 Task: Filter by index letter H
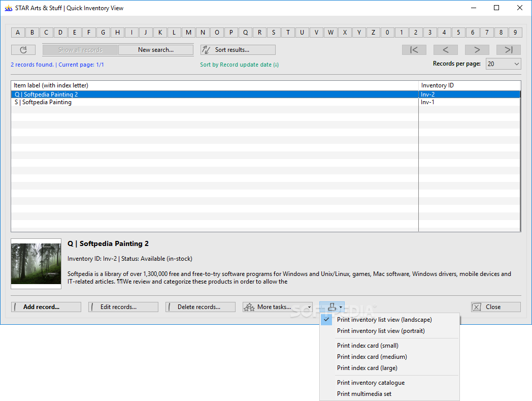pos(117,33)
